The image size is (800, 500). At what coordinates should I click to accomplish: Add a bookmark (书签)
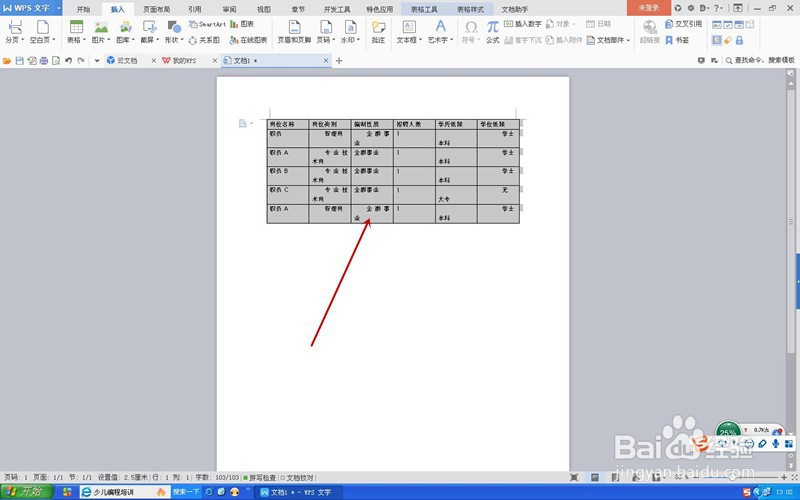677,40
